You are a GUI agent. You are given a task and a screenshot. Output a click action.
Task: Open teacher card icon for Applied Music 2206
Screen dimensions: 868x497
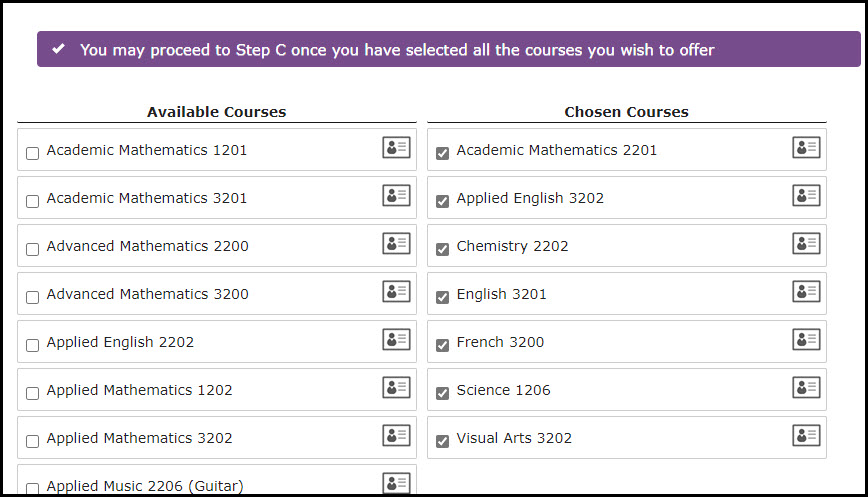click(396, 483)
